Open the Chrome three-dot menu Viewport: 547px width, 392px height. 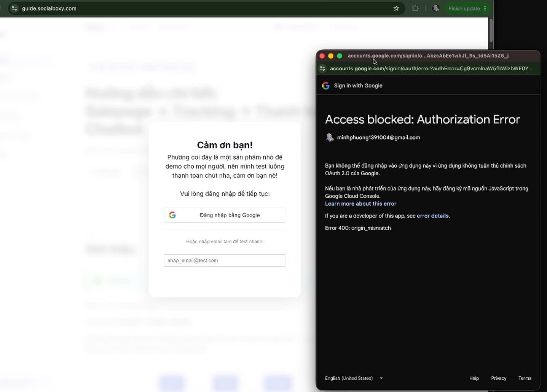tap(485, 8)
